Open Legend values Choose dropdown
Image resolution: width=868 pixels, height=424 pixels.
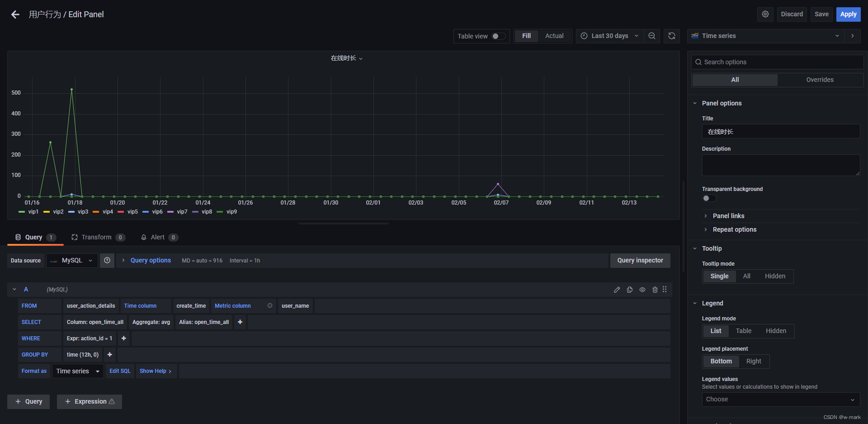tap(781, 399)
